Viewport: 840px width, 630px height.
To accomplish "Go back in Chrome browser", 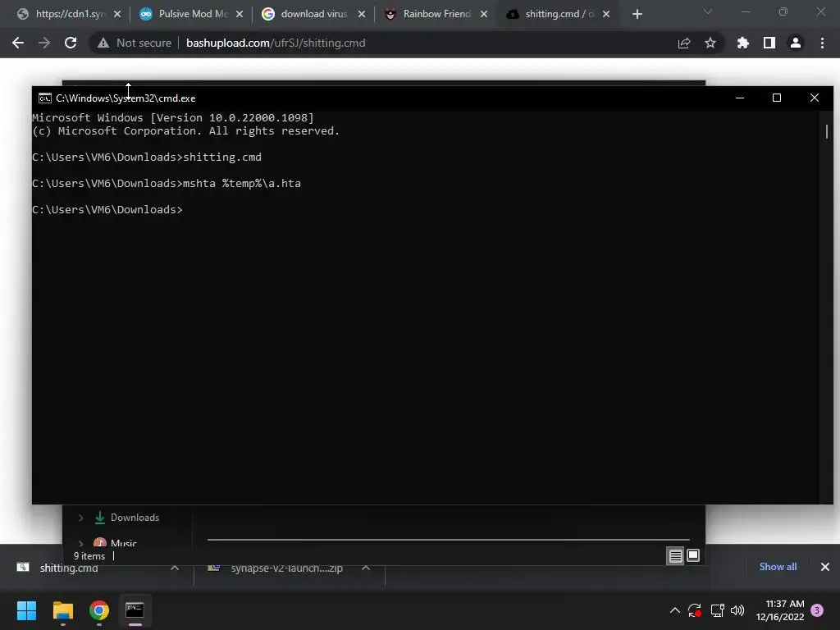I will 18,43.
